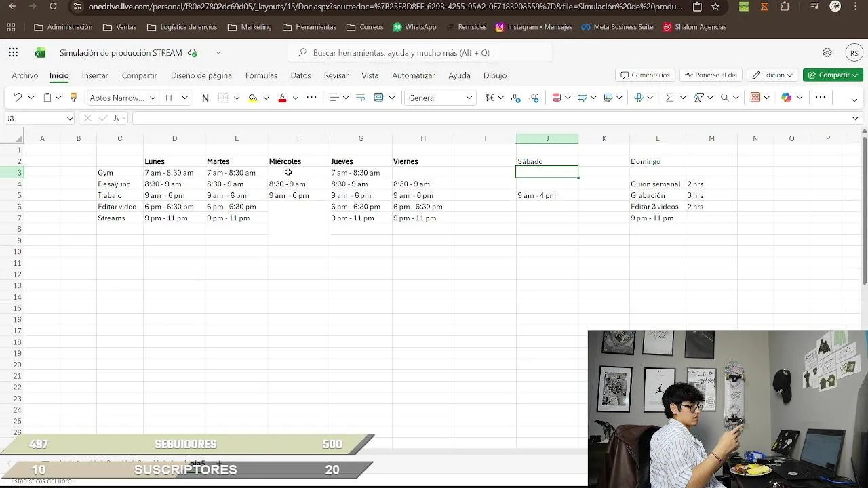This screenshot has width=868, height=488.
Task: Click the Find magnifier icon in ribbon
Action: [x=725, y=98]
